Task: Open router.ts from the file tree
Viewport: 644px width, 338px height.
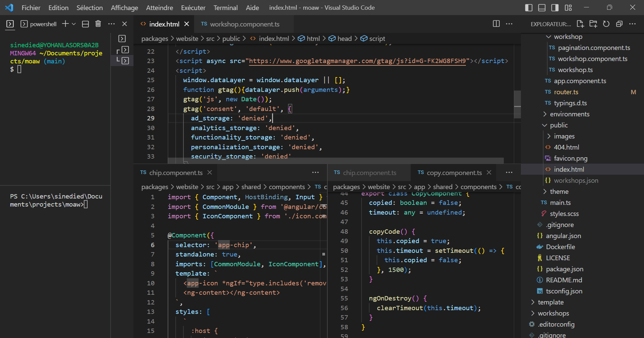Action: pyautogui.click(x=566, y=92)
